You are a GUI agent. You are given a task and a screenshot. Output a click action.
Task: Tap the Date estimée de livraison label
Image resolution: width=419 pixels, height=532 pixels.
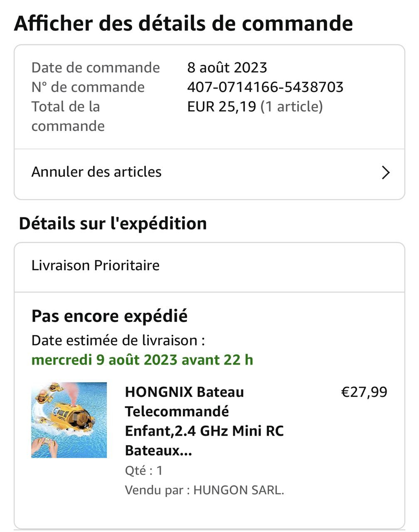(x=118, y=341)
